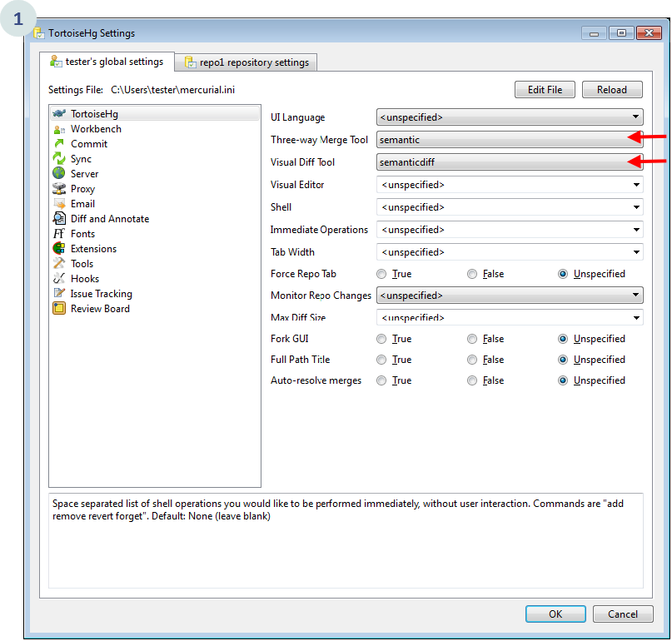Screen dimensions: 672x641
Task: Select False for Full Path Title
Action: coord(472,360)
